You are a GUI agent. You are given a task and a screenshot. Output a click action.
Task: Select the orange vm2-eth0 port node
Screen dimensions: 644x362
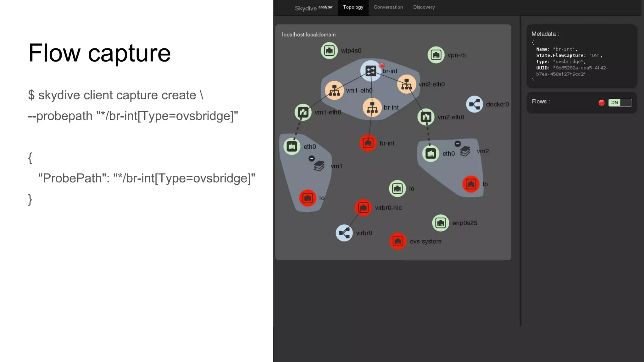pyautogui.click(x=407, y=84)
